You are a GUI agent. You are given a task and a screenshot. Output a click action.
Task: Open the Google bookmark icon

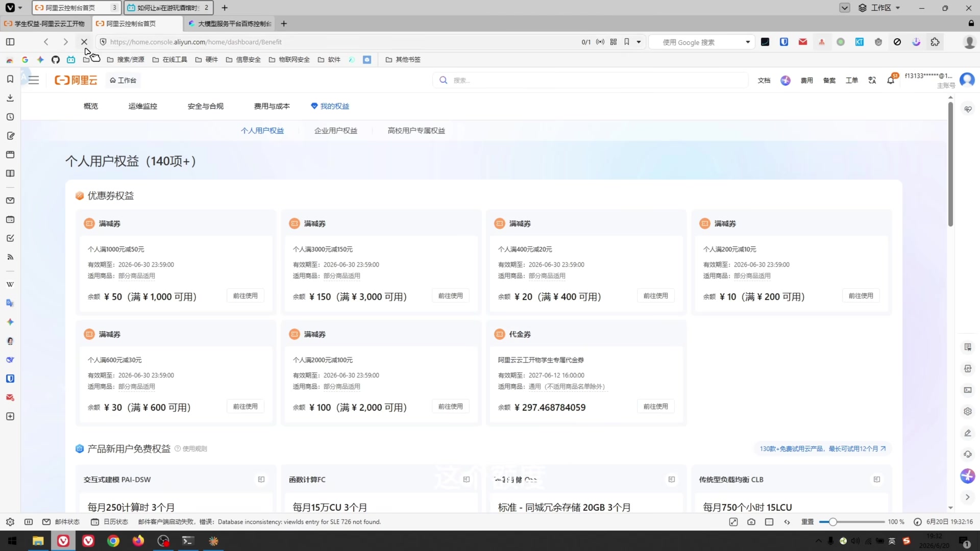pos(25,60)
